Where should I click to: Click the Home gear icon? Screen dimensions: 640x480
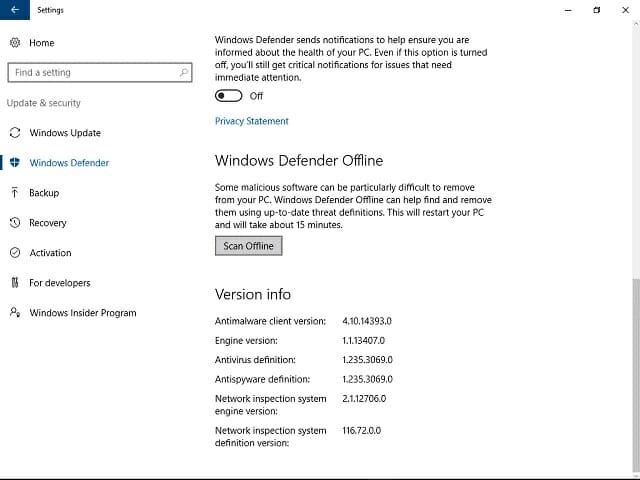[x=15, y=43]
